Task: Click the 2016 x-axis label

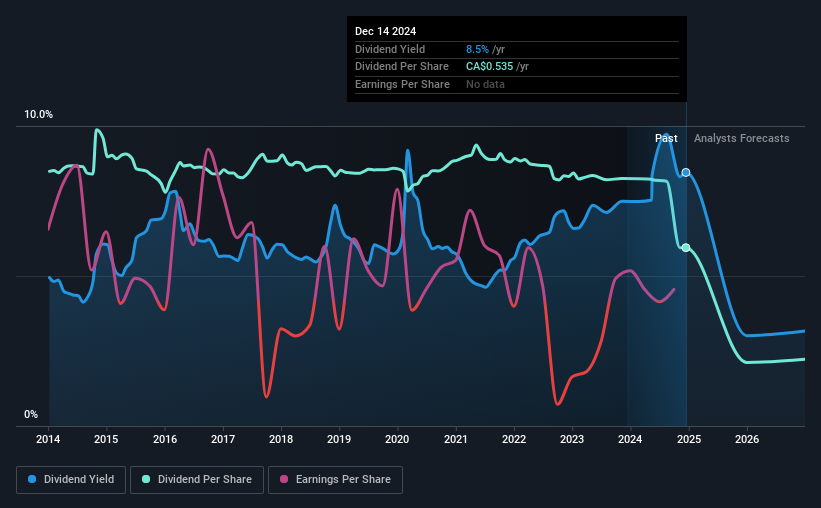Action: [165, 439]
